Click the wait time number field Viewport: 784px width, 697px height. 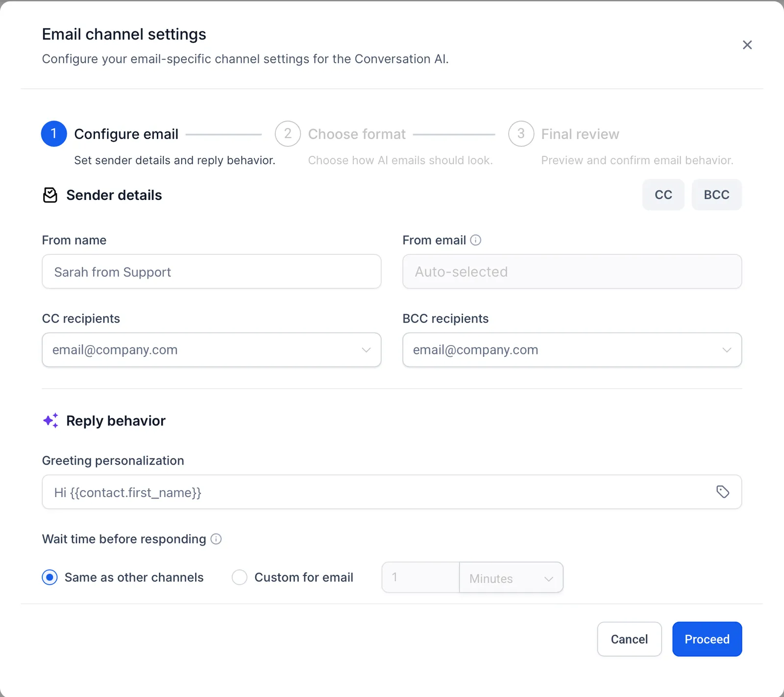(420, 577)
